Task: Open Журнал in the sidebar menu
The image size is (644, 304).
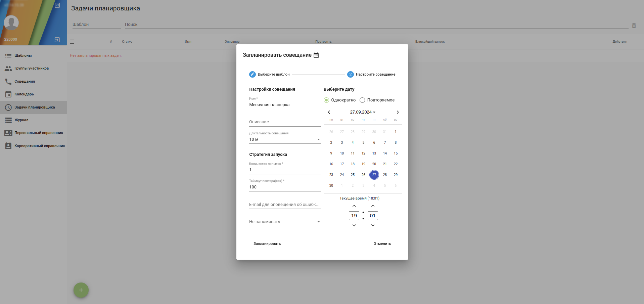Action: 21,120
